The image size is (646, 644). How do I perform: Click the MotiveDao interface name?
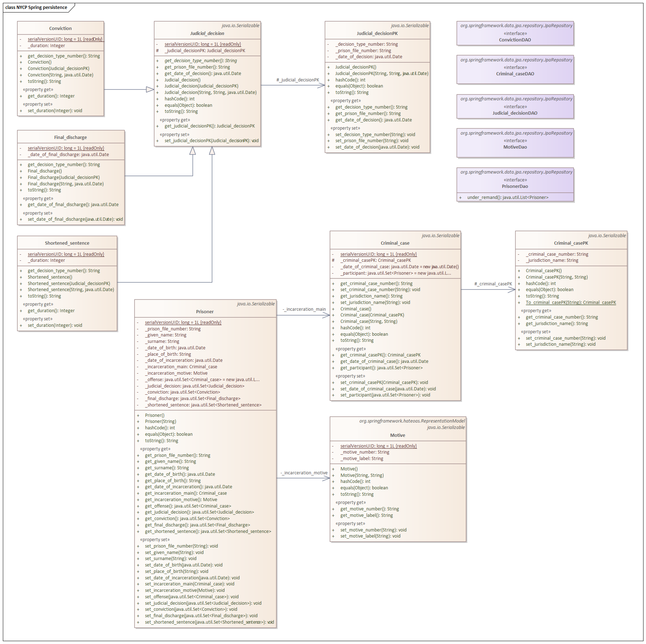point(515,147)
